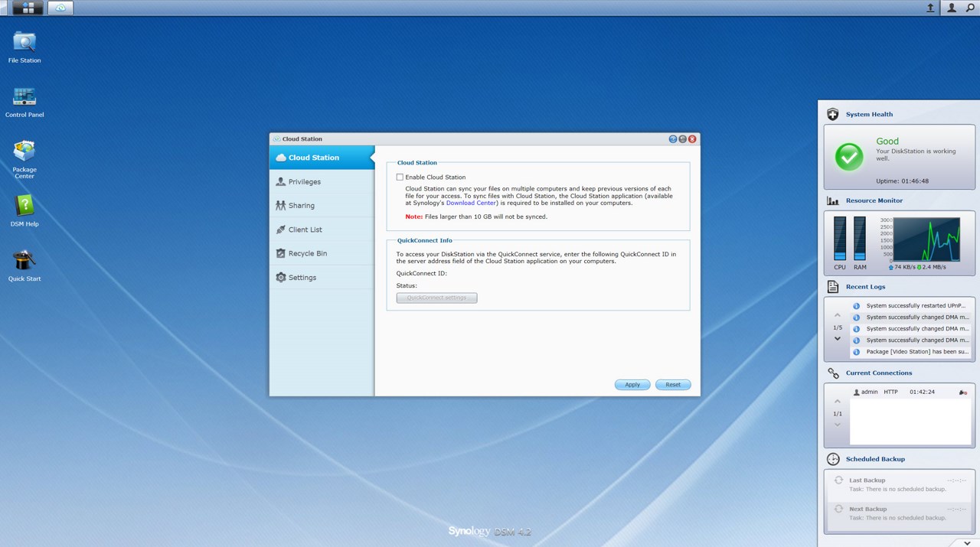Click the Current Connections link icon
This screenshot has width=980, height=547.
[833, 373]
